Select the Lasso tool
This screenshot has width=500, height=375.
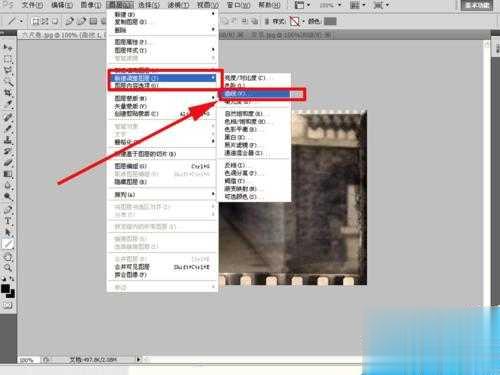click(7, 71)
